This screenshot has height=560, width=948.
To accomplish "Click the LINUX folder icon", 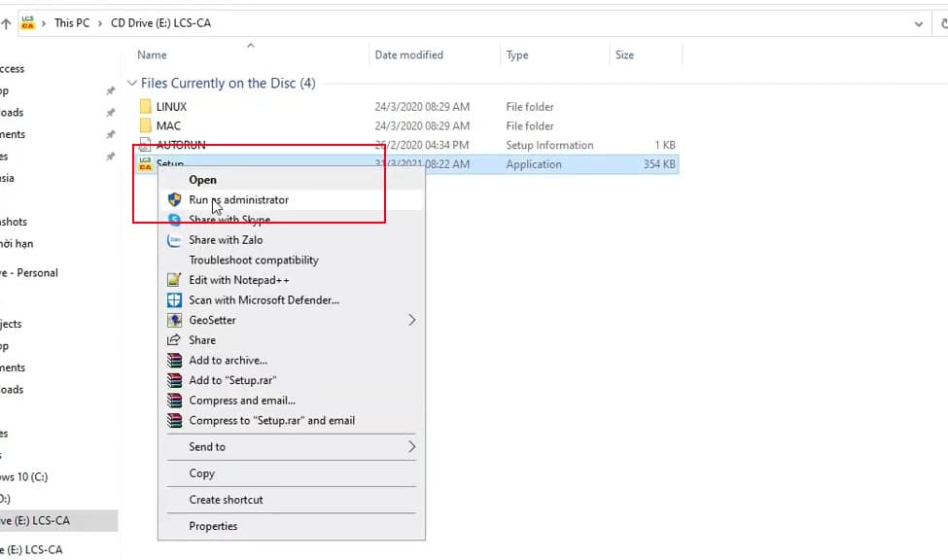I will pyautogui.click(x=145, y=107).
